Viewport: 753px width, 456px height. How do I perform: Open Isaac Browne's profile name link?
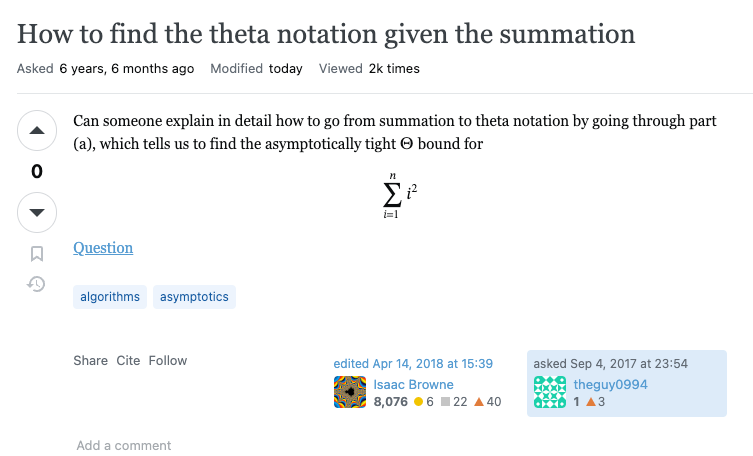pos(413,384)
